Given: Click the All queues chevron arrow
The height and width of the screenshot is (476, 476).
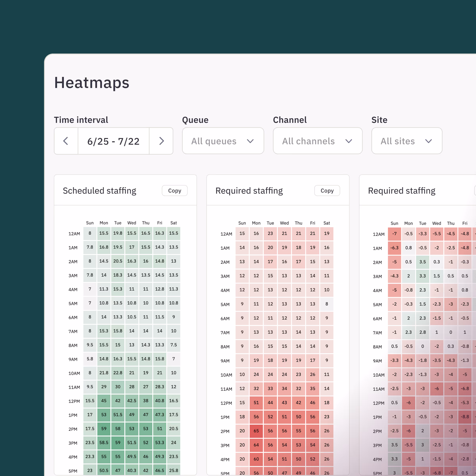Looking at the screenshot, I should pyautogui.click(x=250, y=141).
